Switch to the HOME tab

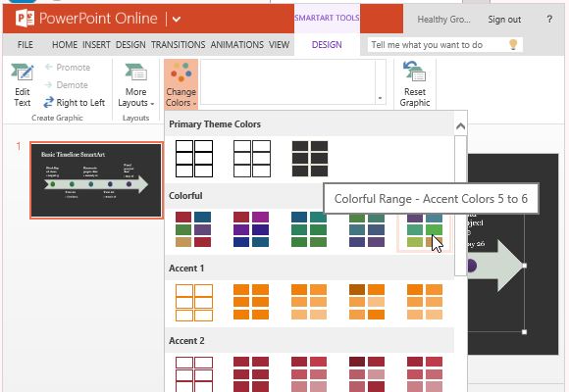tap(65, 45)
